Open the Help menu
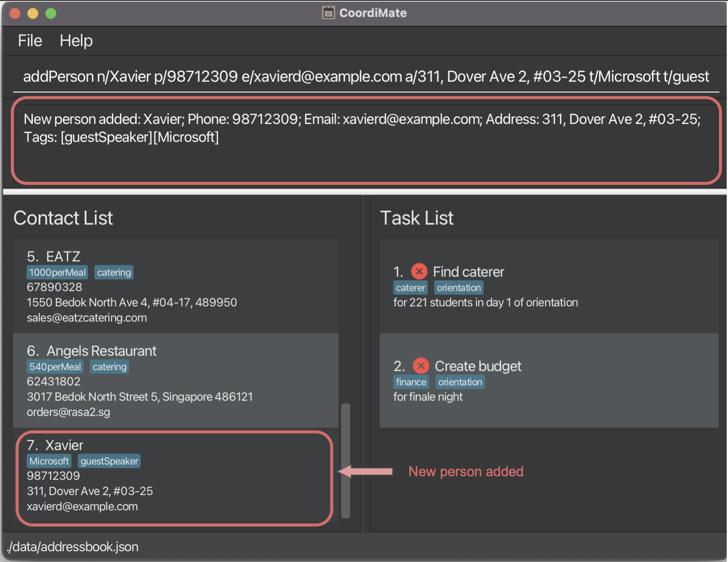This screenshot has width=728, height=562. click(76, 41)
